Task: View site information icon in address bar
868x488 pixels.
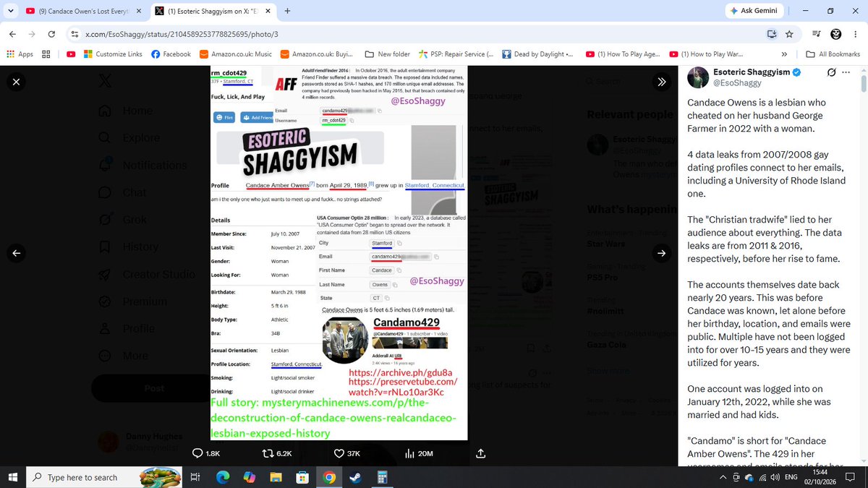Action: [75, 34]
